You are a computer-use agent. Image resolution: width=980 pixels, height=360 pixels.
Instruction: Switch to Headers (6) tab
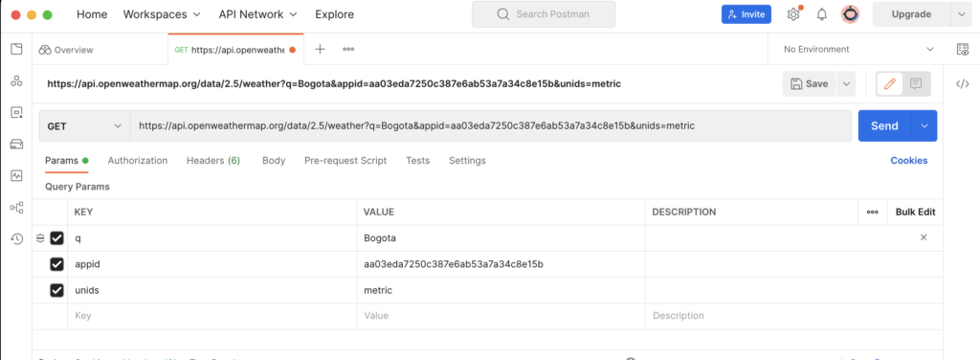click(x=213, y=161)
